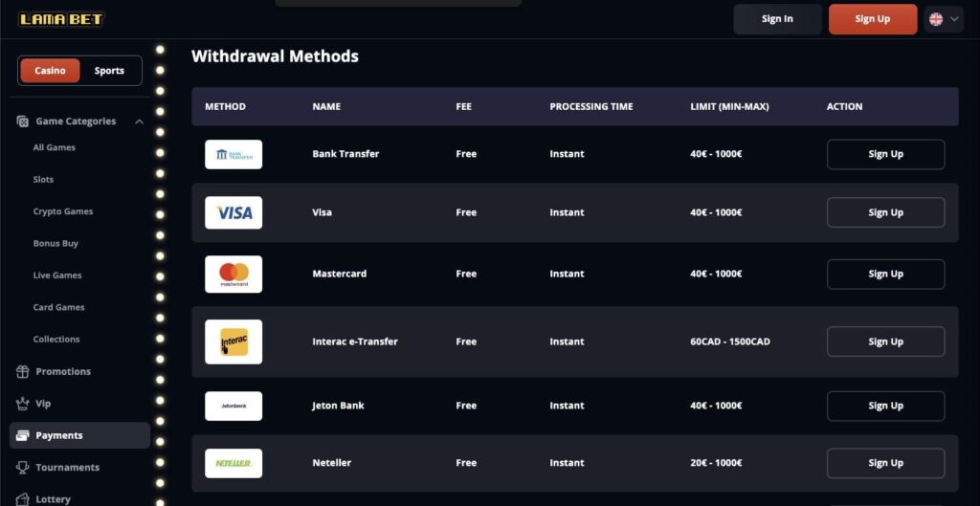980x506 pixels.
Task: Click the Jetonbank logo
Action: (x=234, y=407)
